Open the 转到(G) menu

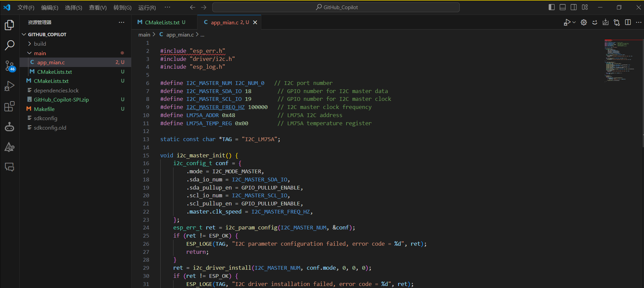122,7
